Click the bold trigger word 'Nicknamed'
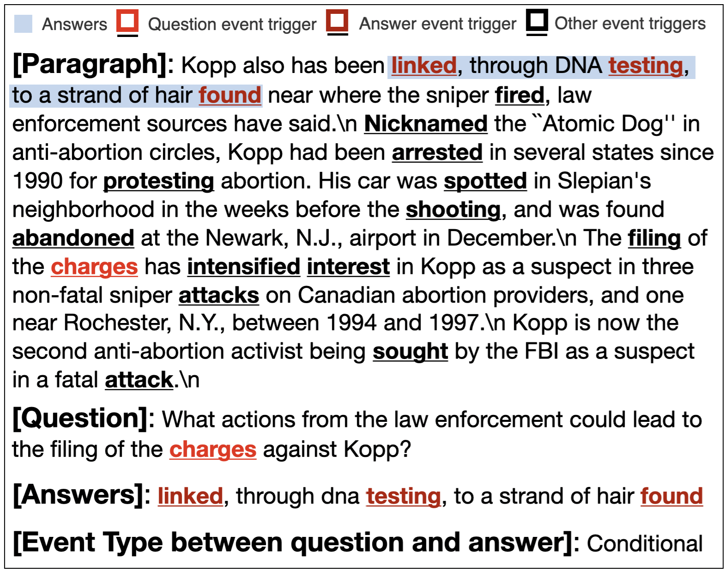 426,124
